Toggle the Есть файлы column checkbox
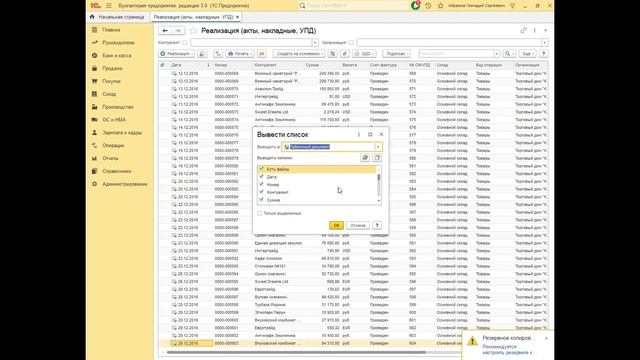This screenshot has width=640, height=360. [262, 169]
